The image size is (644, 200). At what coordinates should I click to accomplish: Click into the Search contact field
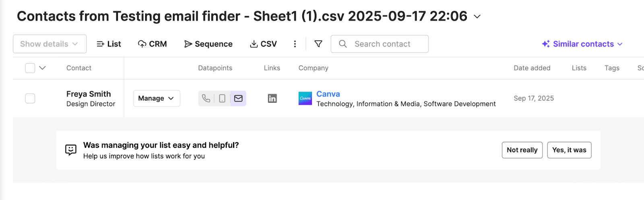[x=382, y=44]
